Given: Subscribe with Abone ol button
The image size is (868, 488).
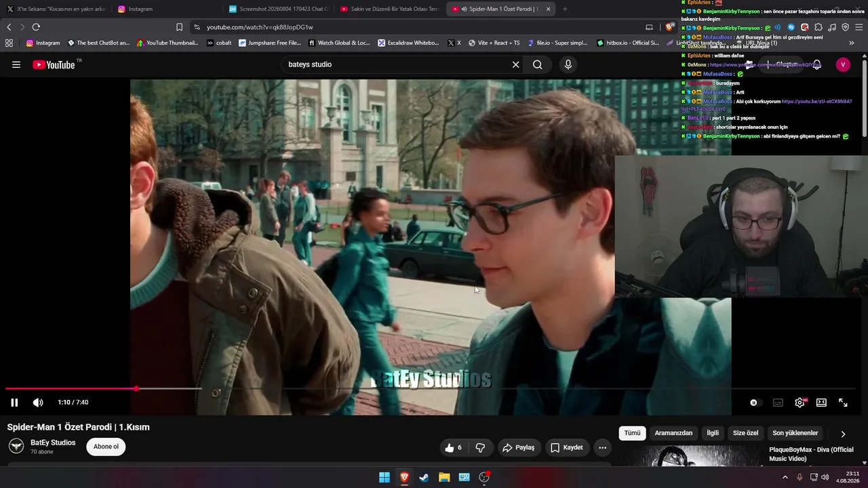Looking at the screenshot, I should point(106,447).
